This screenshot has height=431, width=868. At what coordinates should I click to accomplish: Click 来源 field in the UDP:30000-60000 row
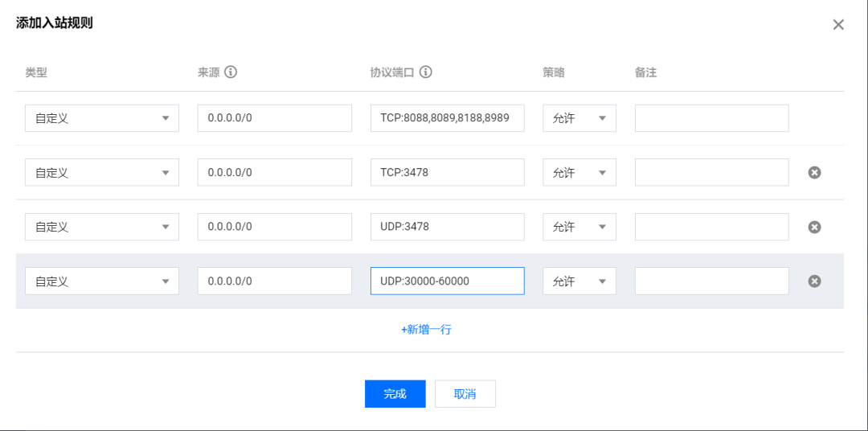(275, 281)
